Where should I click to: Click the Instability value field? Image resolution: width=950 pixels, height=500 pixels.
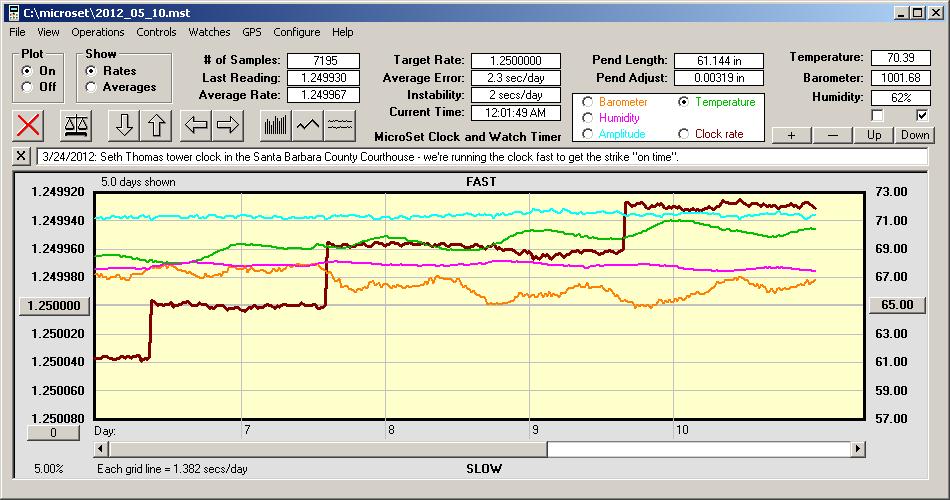point(516,95)
